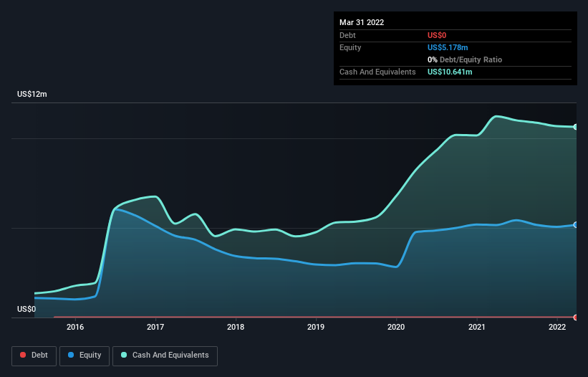The image size is (588, 377).
Task: Click the red US$0 debt value
Action: click(x=437, y=35)
